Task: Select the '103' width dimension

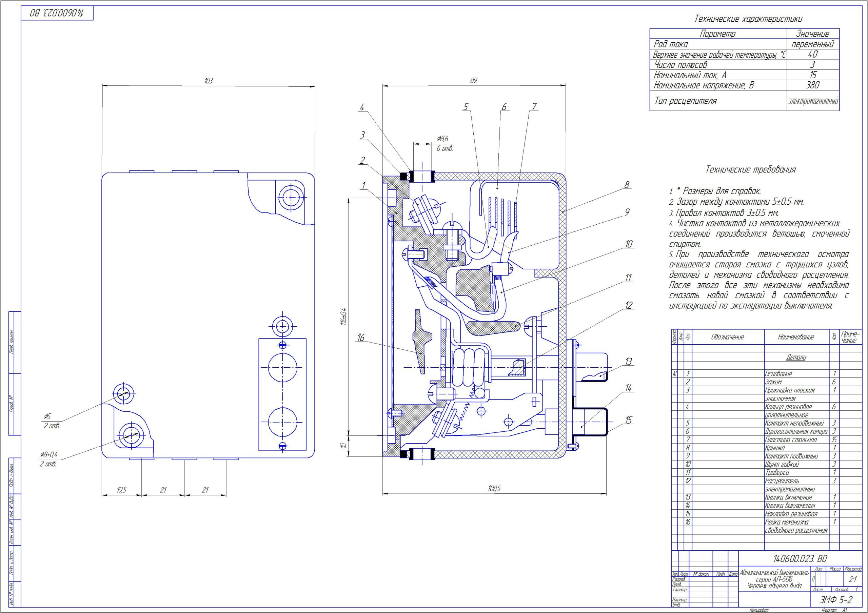Action: [x=208, y=81]
